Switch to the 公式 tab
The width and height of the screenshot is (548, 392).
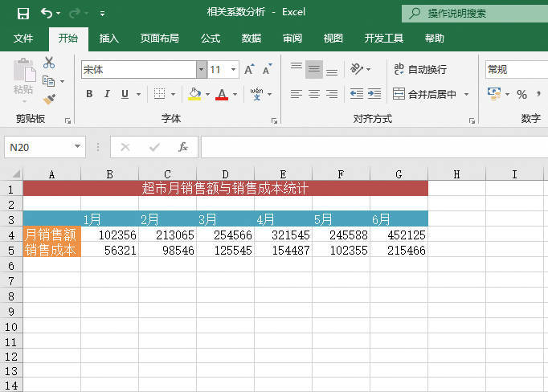point(211,39)
